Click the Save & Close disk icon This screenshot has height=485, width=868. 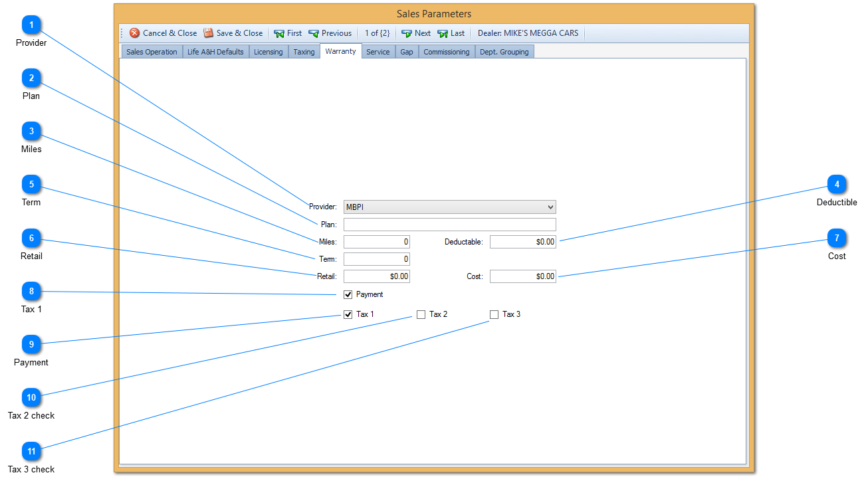tap(209, 33)
